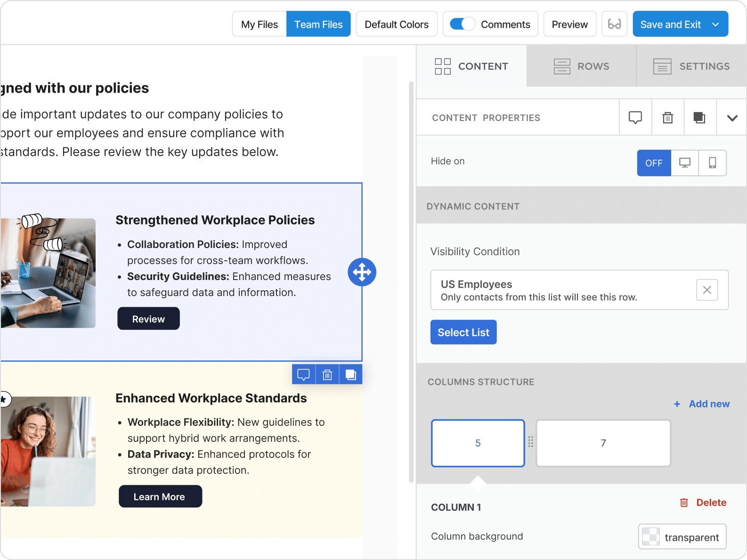Open the Save and Exit dropdown arrow
The image size is (747, 560).
tap(715, 24)
